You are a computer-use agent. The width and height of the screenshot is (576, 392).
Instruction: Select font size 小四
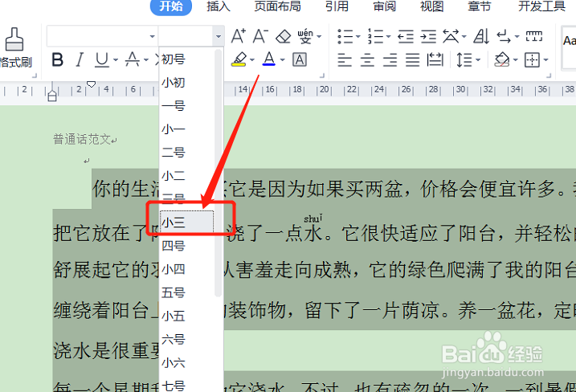[x=186, y=269]
